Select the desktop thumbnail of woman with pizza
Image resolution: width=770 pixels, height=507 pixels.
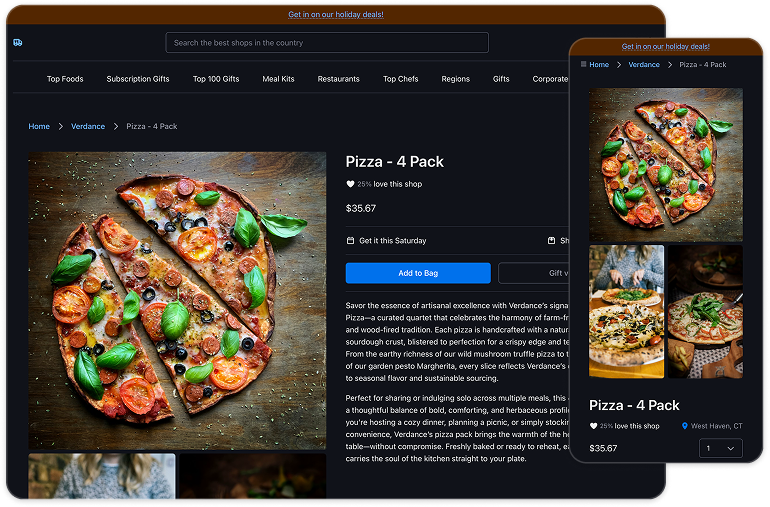(102, 476)
